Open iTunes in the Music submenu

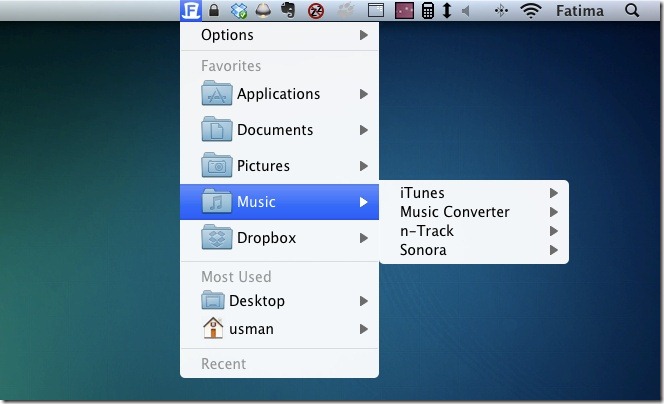[474, 193]
